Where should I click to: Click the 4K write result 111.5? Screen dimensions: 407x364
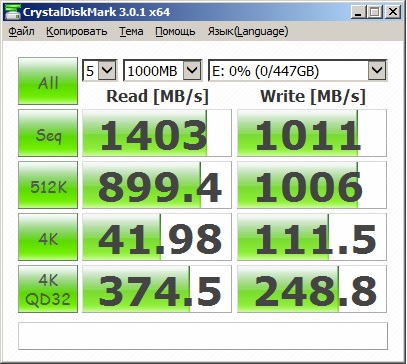point(312,237)
